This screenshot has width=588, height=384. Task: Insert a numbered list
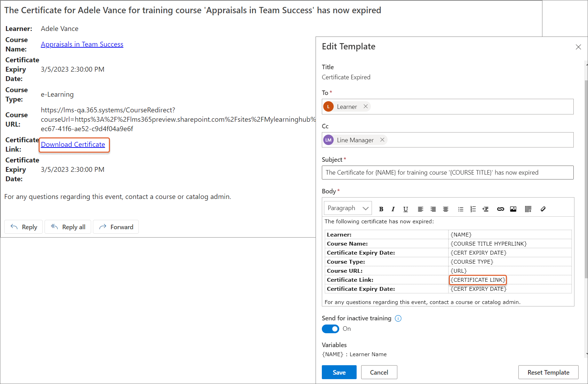pyautogui.click(x=473, y=209)
